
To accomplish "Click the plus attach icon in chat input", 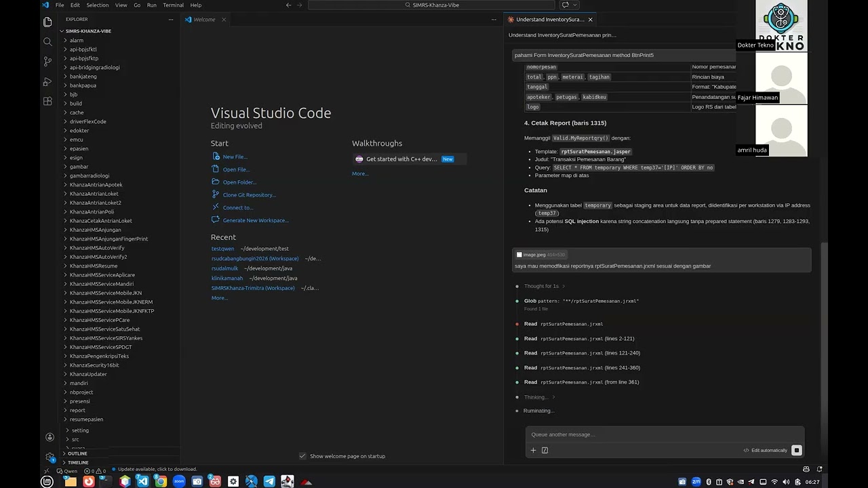I will [x=533, y=450].
